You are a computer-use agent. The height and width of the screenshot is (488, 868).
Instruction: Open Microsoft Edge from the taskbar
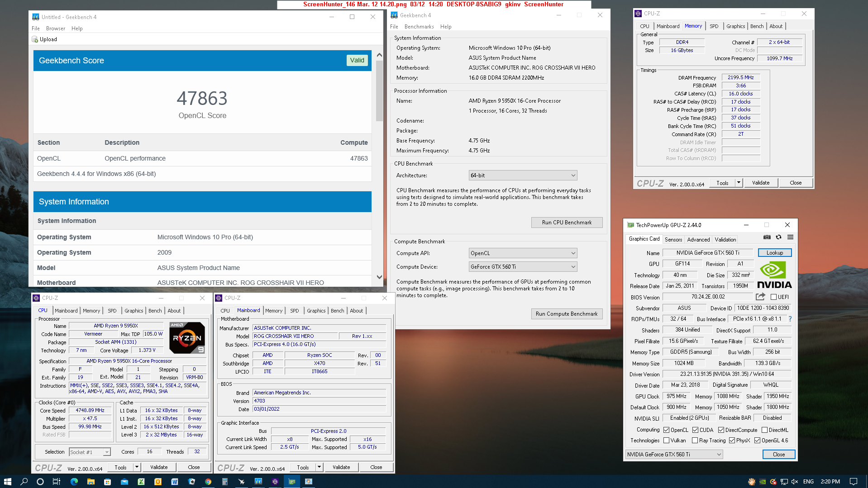click(74, 482)
